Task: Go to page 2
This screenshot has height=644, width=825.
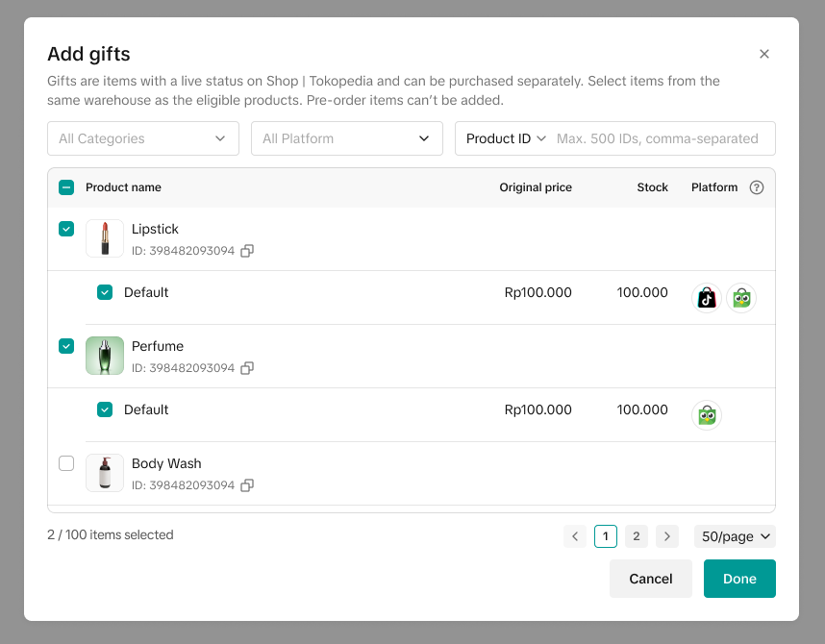Action: [637, 536]
